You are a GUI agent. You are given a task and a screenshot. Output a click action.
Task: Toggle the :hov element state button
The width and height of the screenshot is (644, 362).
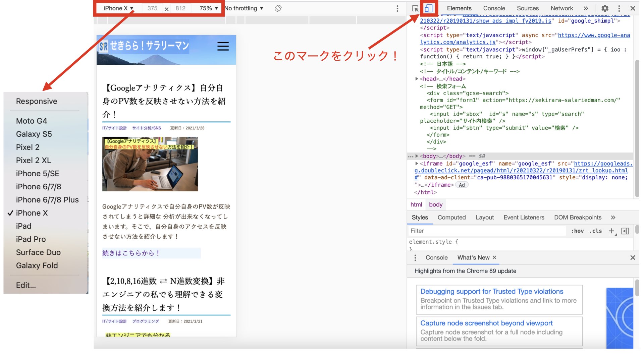[577, 231]
